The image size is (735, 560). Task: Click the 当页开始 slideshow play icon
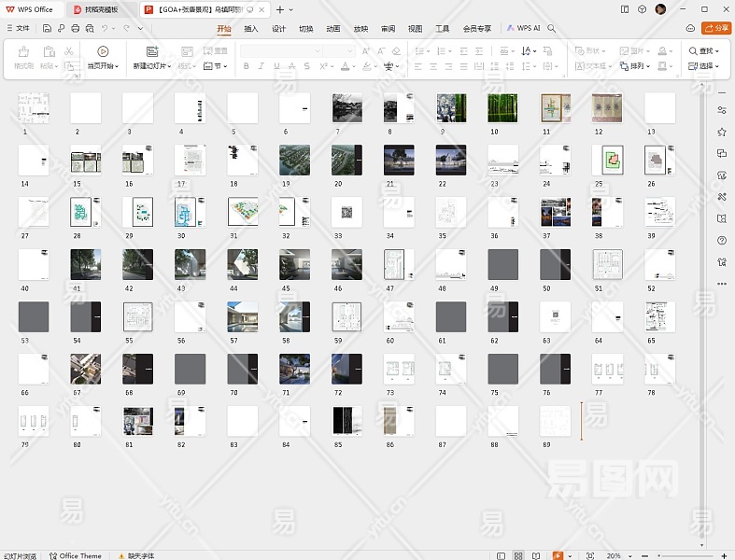tap(103, 51)
